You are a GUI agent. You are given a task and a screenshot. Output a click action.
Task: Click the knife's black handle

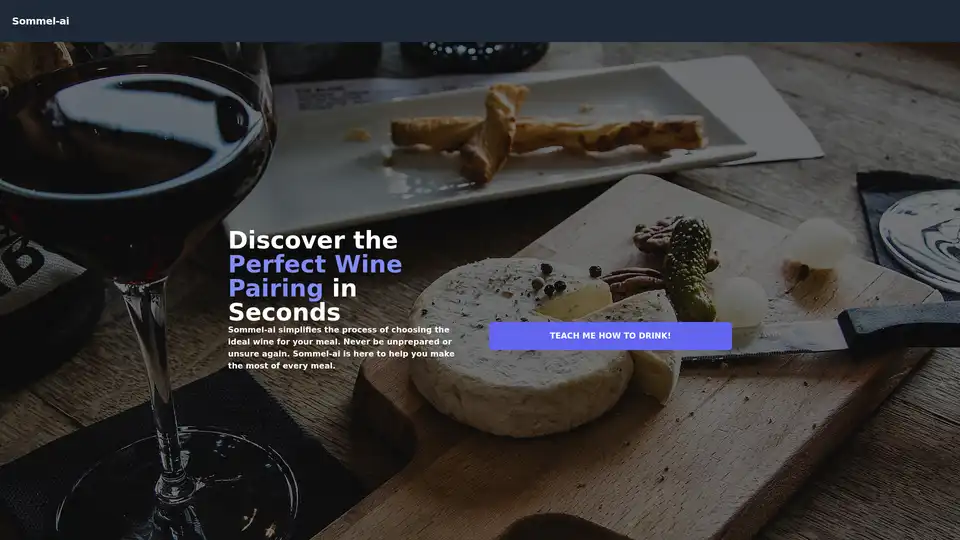point(899,326)
